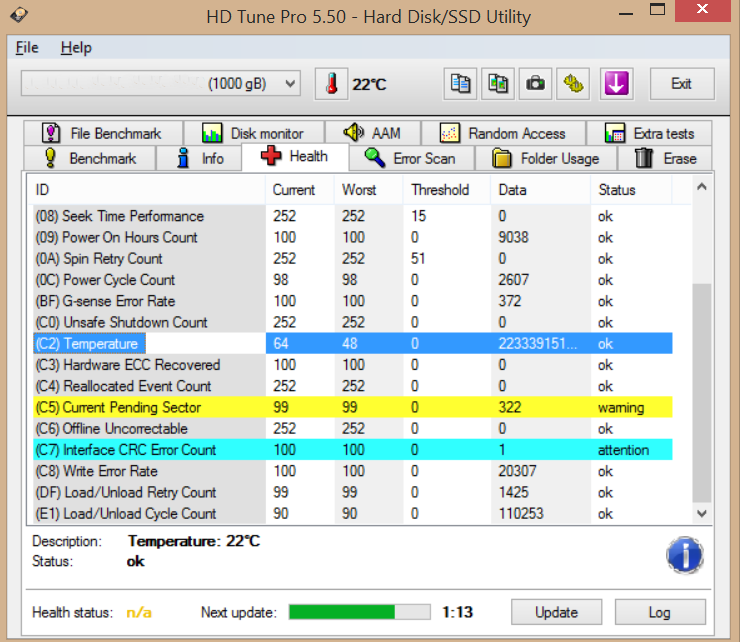Select the (C4) Reallocated Event Count row
The image size is (740, 642).
tap(353, 386)
